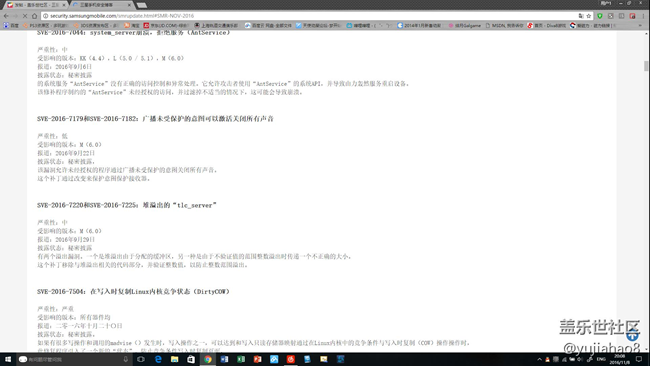Viewport: 650px width, 366px height.
Task: Toggle ENG input language indicator
Action: 601,359
